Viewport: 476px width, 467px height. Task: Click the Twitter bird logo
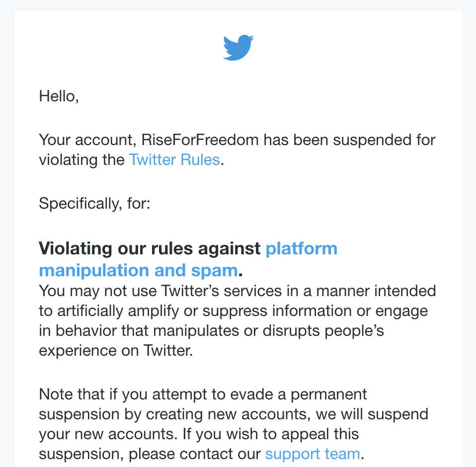[238, 48]
